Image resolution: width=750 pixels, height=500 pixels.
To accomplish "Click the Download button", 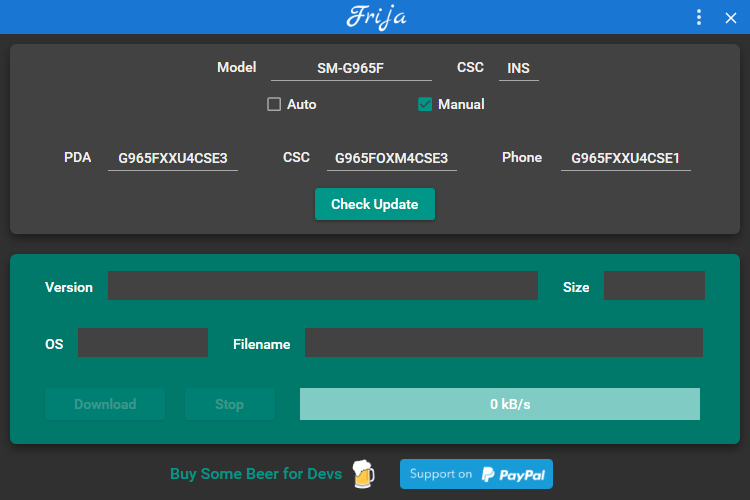I will click(105, 404).
